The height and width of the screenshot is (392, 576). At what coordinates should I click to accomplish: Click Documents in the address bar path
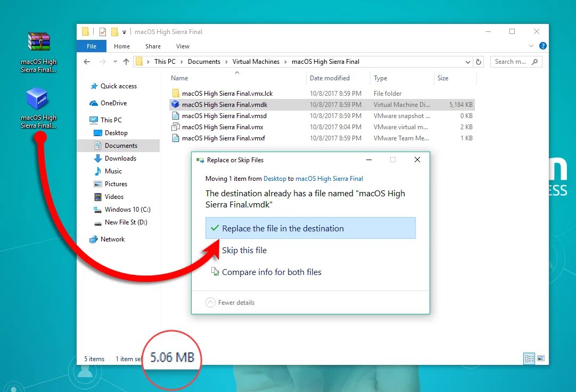tap(204, 62)
